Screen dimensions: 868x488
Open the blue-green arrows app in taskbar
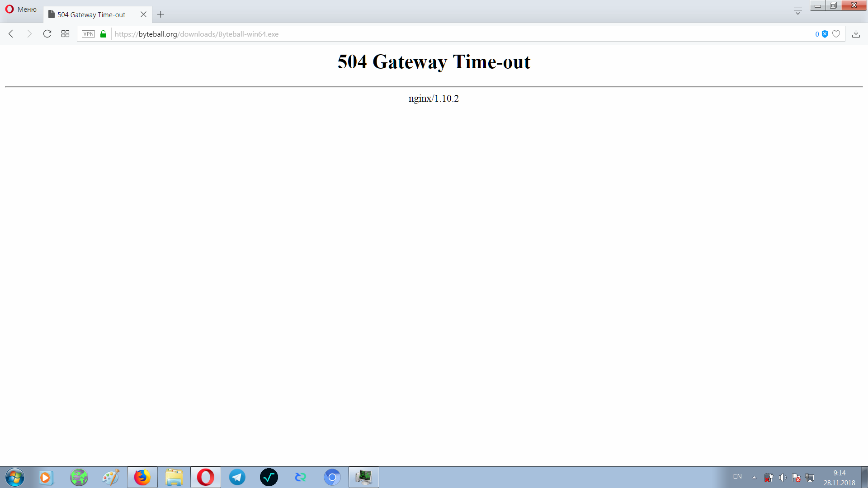pyautogui.click(x=301, y=477)
